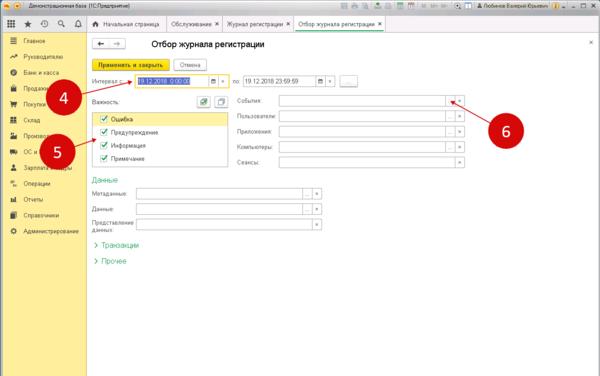Screen dimensions: 600x376
Task: Click the Представление данных input field
Action: [224, 225]
